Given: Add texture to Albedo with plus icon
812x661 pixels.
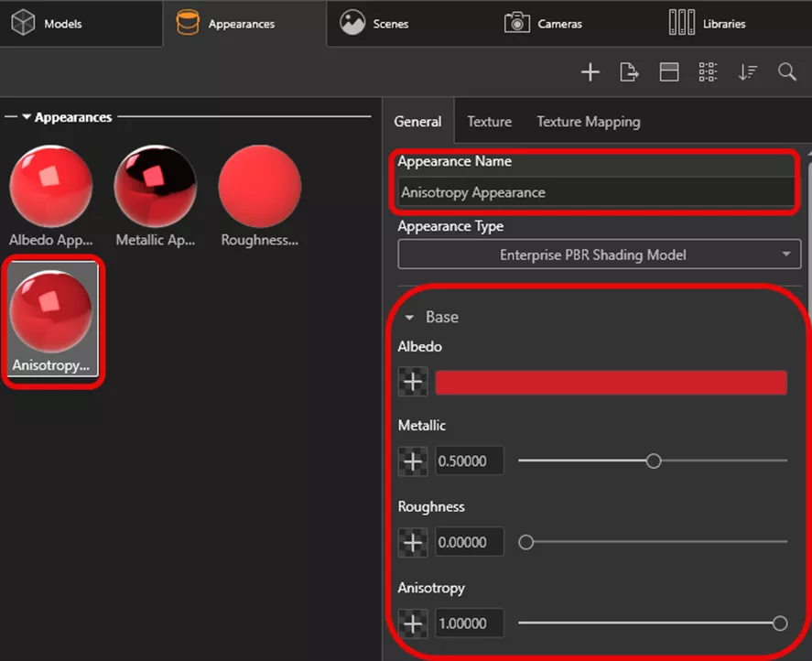Looking at the screenshot, I should pyautogui.click(x=413, y=382).
